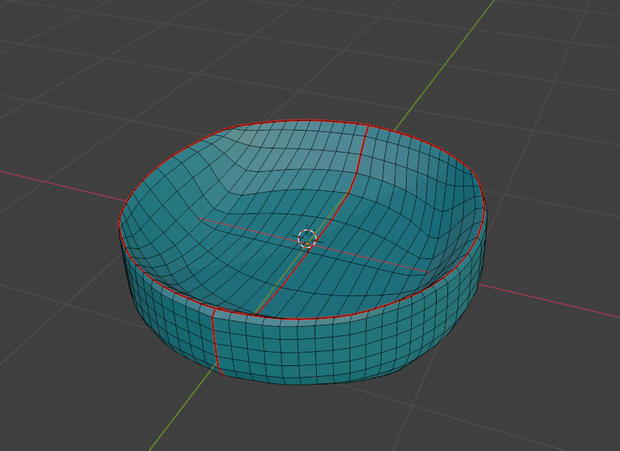620x451 pixels.
Task: Select a face on the bowl's left inner wall
Action: click(158, 228)
